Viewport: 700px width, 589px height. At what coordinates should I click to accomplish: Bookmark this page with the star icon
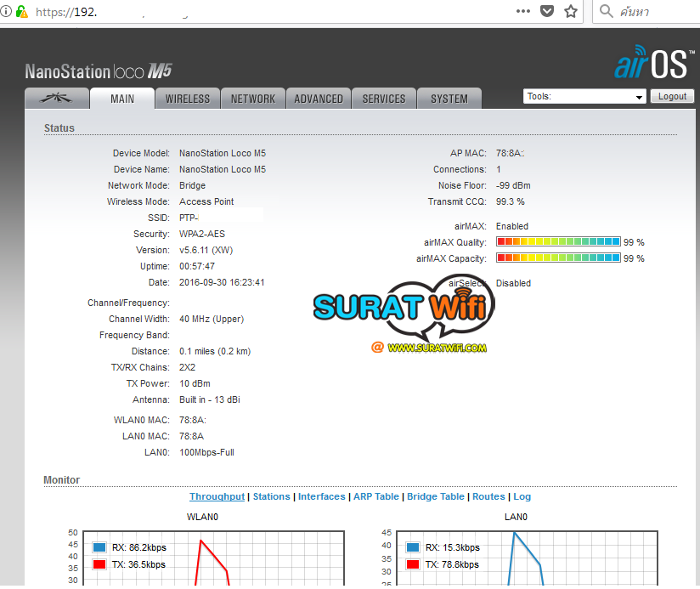coord(571,11)
